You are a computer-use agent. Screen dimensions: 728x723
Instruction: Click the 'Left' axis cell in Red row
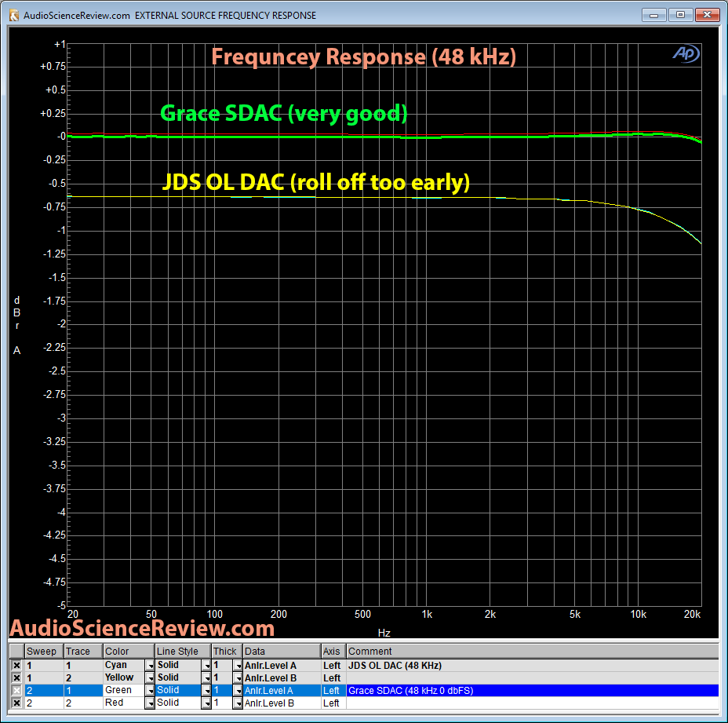[333, 703]
